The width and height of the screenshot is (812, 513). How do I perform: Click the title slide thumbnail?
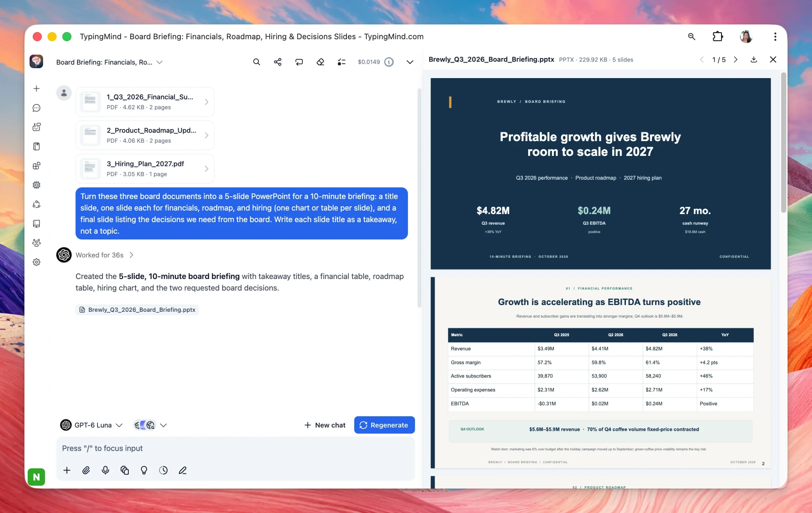click(x=601, y=173)
